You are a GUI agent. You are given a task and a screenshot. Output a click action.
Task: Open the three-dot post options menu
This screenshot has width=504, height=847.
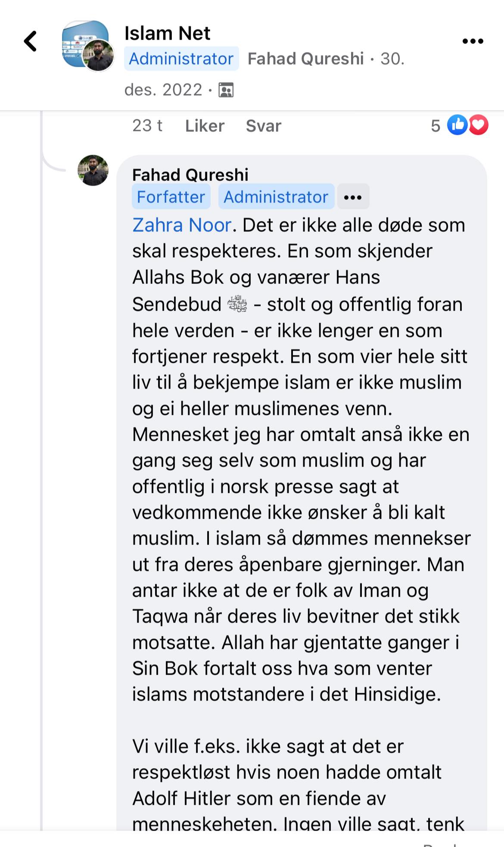[x=473, y=41]
